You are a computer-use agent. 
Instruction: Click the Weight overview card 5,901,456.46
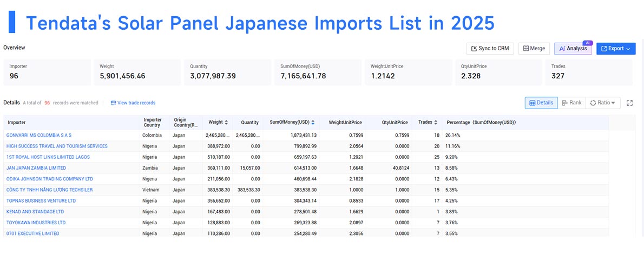click(137, 72)
